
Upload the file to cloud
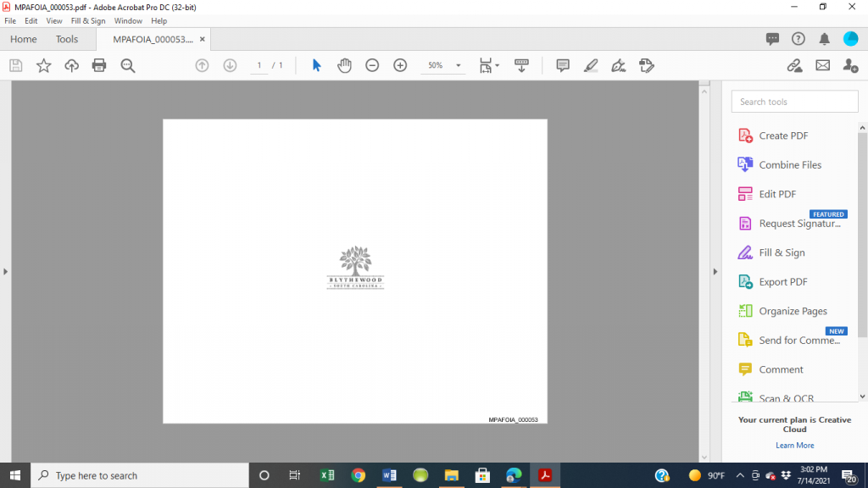pos(71,65)
